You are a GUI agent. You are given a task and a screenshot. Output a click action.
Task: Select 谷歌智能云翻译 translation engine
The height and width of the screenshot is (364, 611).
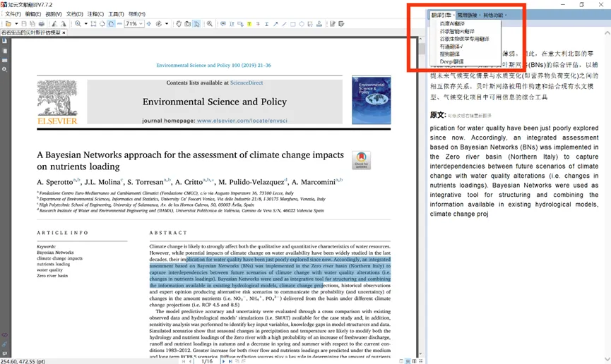457,31
